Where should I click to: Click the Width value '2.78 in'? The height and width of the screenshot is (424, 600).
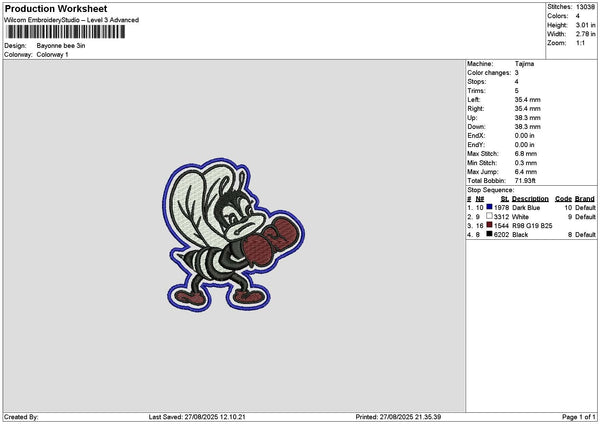pyautogui.click(x=585, y=34)
